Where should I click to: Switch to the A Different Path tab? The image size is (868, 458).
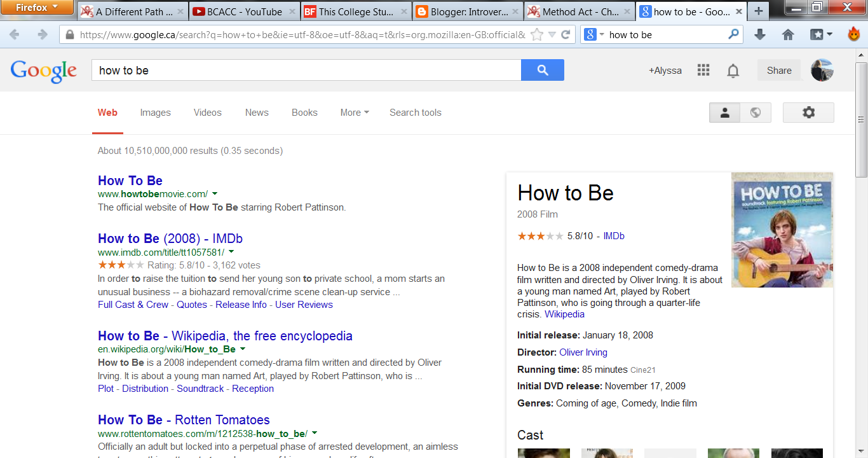tap(133, 11)
